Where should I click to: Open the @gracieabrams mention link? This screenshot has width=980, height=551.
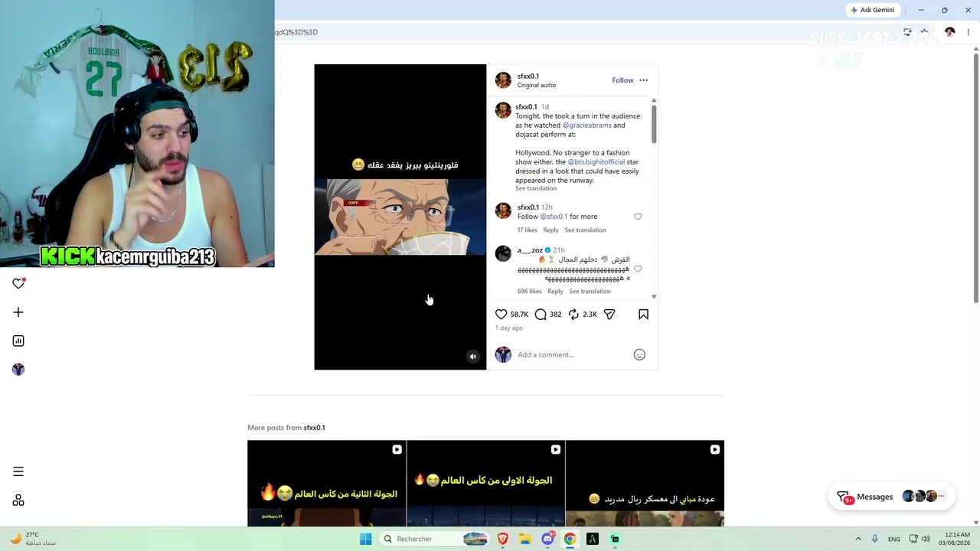click(x=586, y=126)
